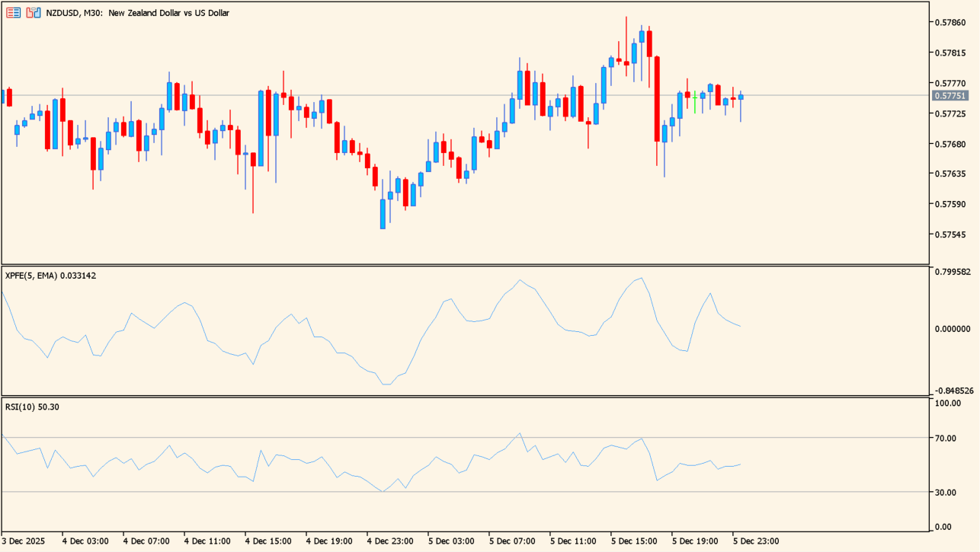Click the -0.848526 XPFE scale minimum
This screenshot has width=980, height=552.
coord(953,391)
